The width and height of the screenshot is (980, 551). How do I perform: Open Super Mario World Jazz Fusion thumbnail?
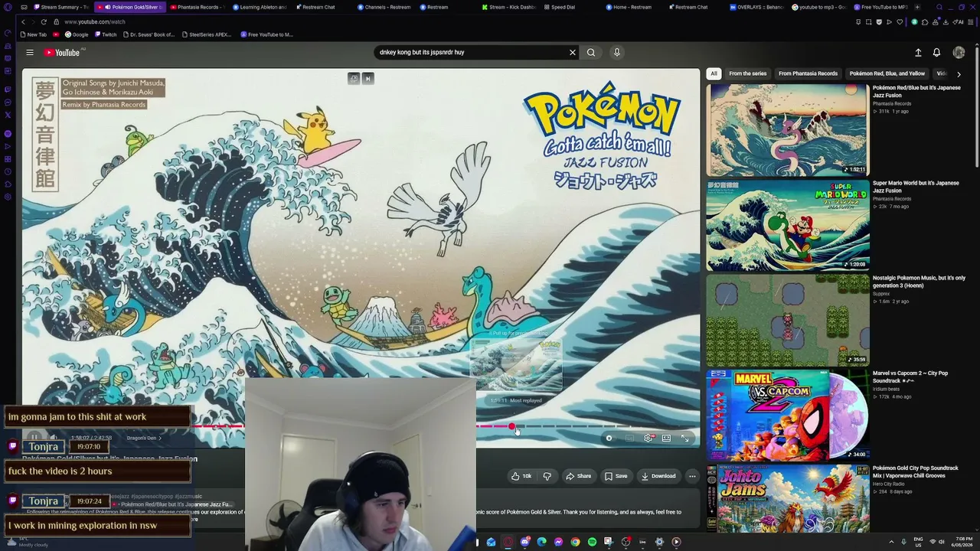(788, 225)
